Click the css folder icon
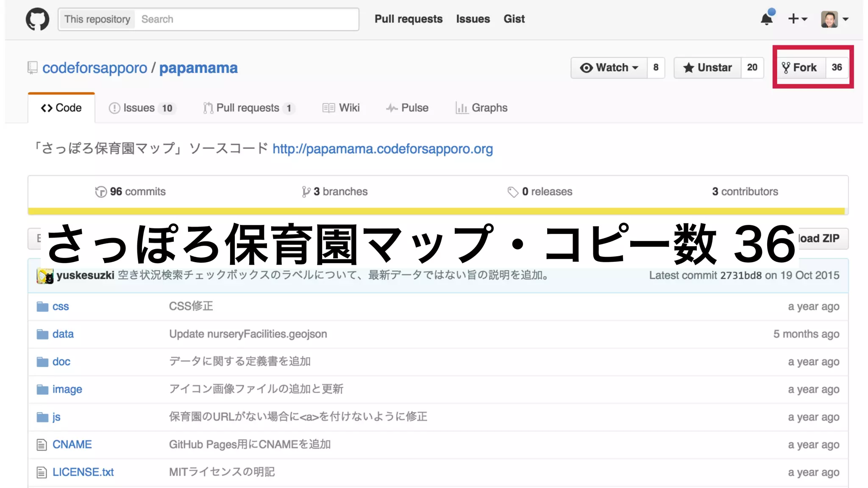The width and height of the screenshot is (868, 488). pos(42,307)
